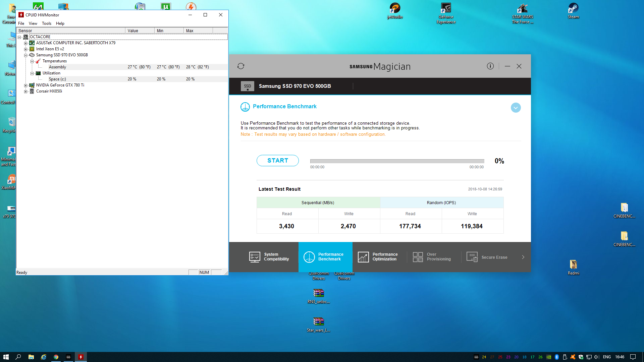This screenshot has height=362, width=644.
Task: Expand the ASUSTeK SABERTOOTH X79 node
Action: (x=25, y=43)
